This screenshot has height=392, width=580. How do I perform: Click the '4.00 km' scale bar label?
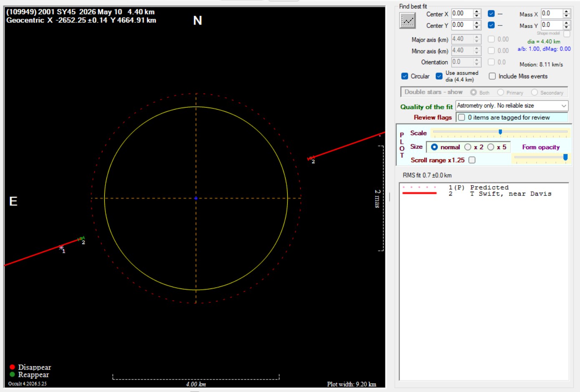point(196,384)
